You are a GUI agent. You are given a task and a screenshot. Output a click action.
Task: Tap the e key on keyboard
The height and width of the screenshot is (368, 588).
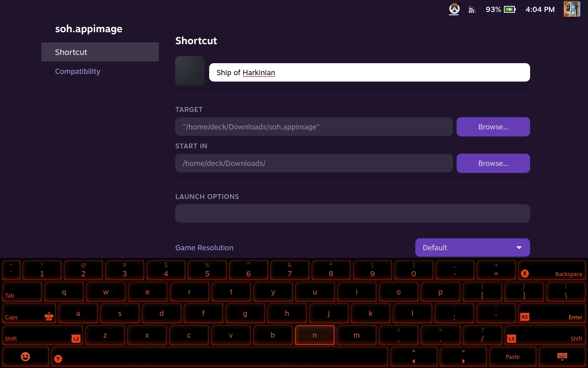[148, 292]
